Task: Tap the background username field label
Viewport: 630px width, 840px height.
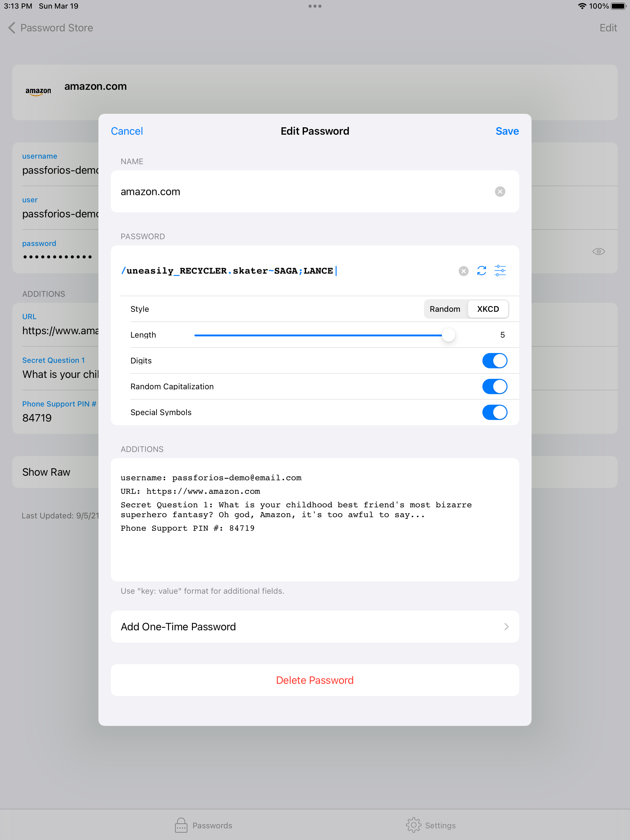Action: coord(39,156)
